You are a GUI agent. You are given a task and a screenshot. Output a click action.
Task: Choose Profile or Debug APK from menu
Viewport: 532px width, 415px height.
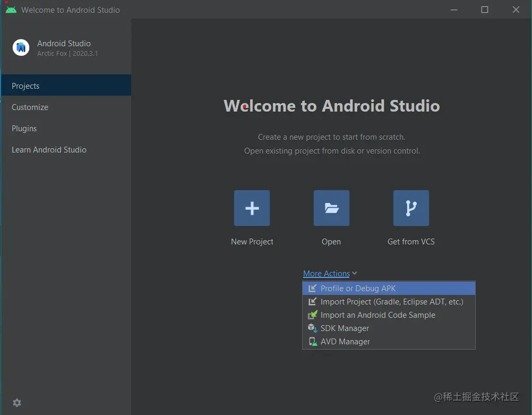pos(389,289)
